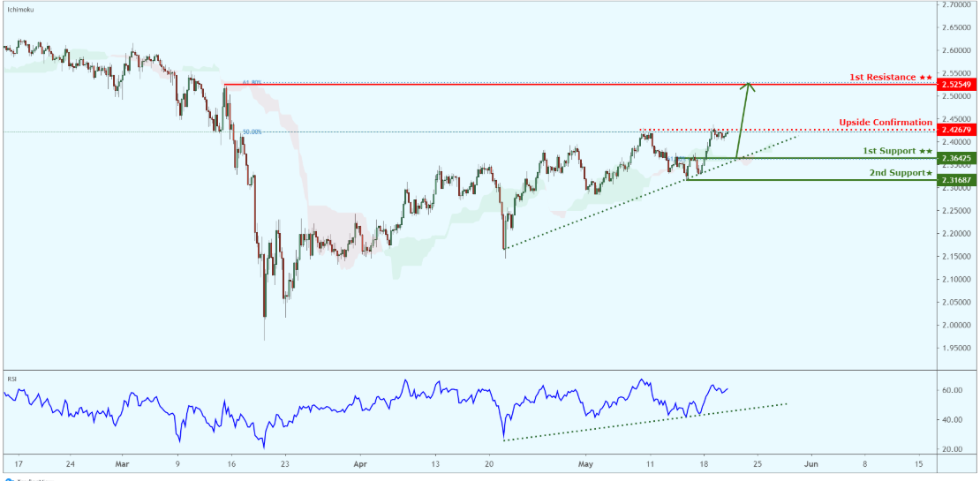Click the 2.25000 price axis value
Viewport: 980px width, 481px height.
(x=958, y=211)
